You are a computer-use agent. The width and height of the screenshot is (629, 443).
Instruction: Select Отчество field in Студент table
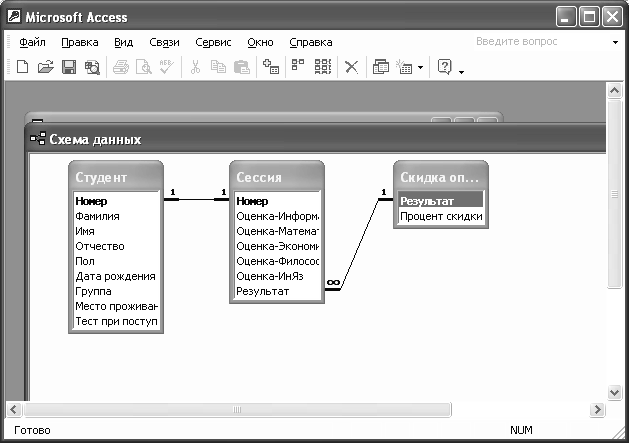(116, 246)
